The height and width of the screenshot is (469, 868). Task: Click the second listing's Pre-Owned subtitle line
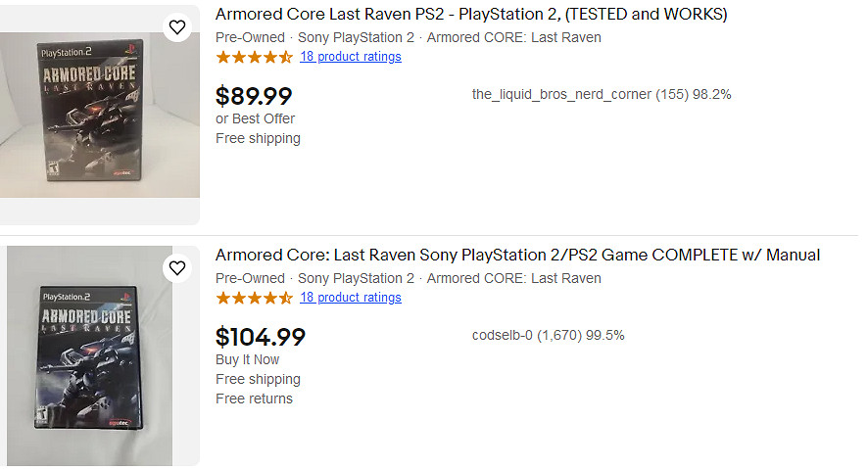pyautogui.click(x=408, y=278)
